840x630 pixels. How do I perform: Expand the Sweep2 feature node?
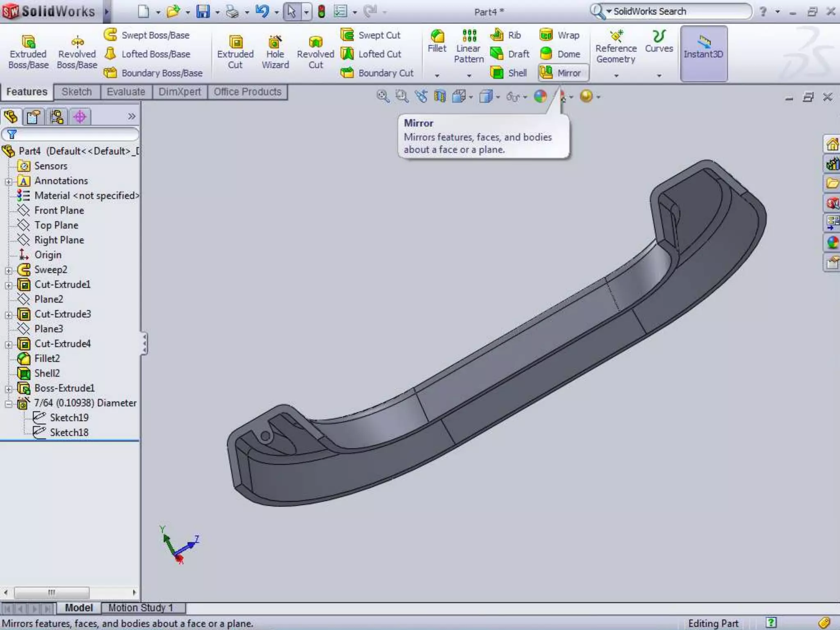coord(9,270)
